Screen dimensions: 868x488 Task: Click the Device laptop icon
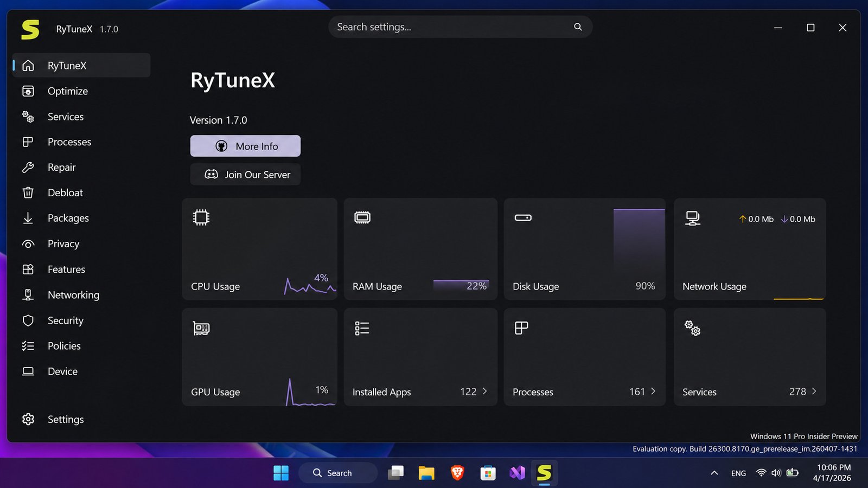tap(28, 371)
